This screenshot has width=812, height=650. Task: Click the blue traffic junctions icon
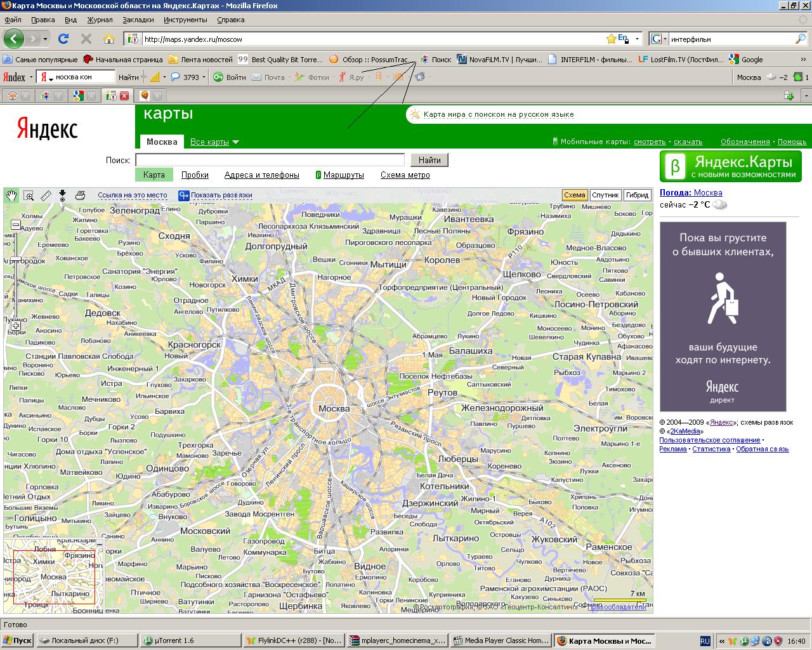click(x=183, y=196)
